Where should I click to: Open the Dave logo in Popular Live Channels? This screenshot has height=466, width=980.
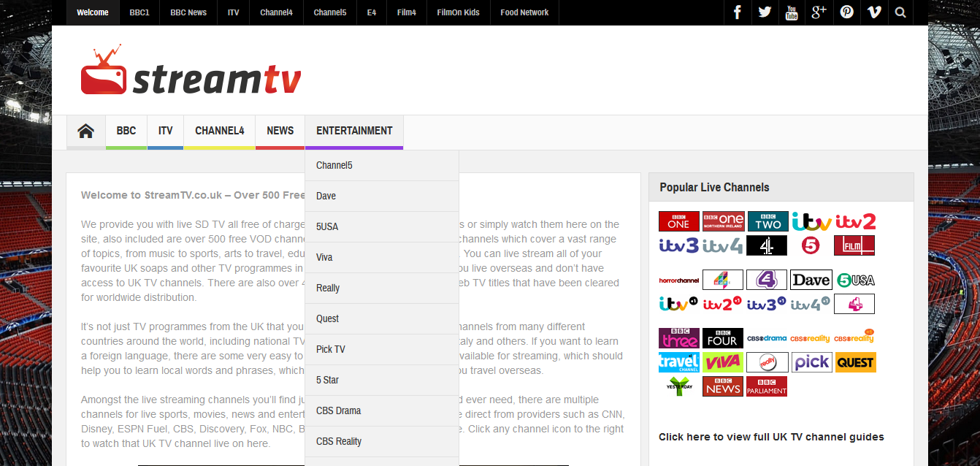(x=811, y=280)
